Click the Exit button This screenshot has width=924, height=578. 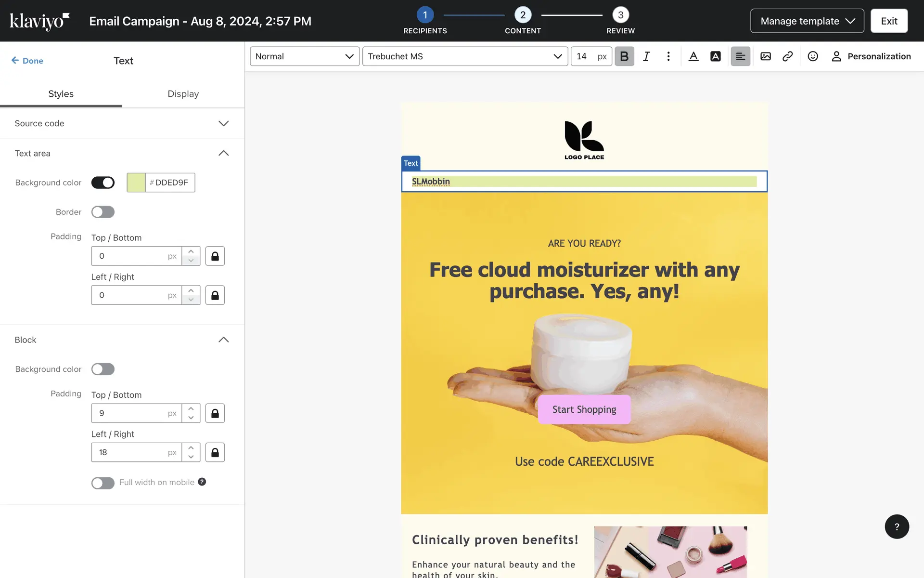(x=889, y=21)
